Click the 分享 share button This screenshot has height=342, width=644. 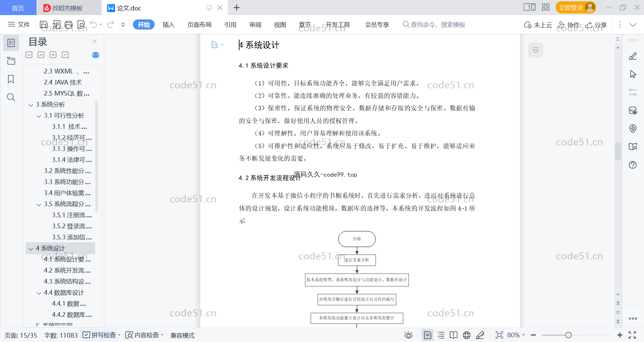click(x=596, y=25)
